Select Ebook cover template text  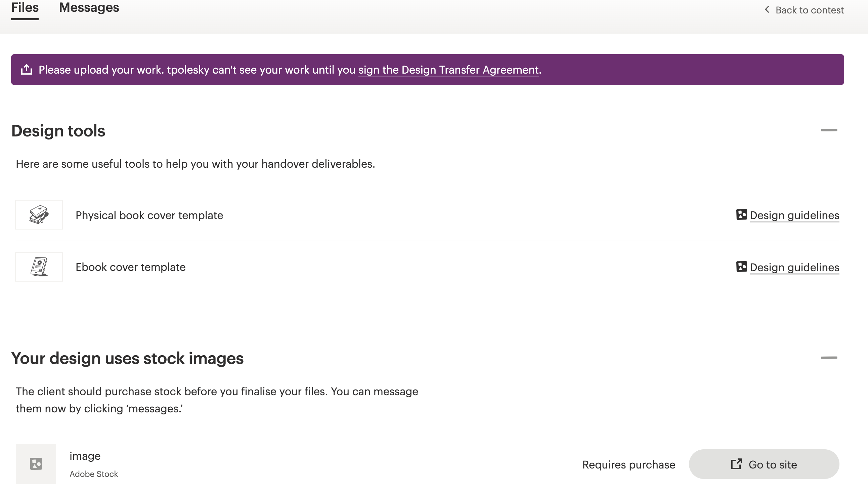click(x=130, y=267)
